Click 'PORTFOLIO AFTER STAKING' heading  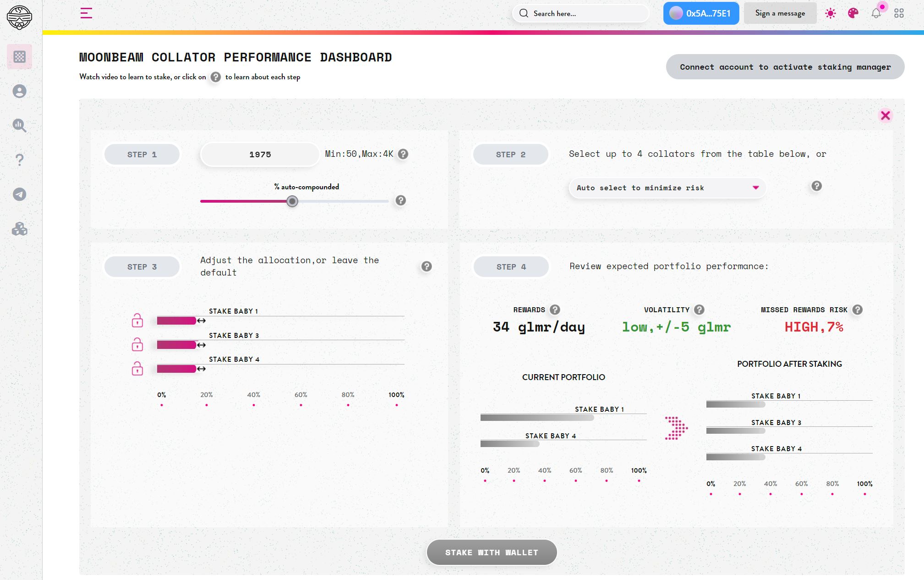coord(789,364)
